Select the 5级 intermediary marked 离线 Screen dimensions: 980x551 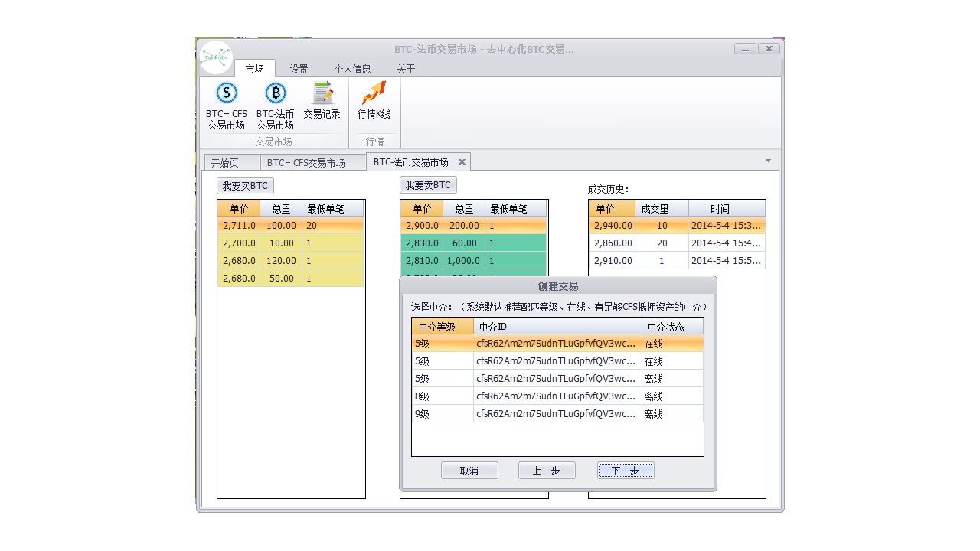[x=557, y=379]
